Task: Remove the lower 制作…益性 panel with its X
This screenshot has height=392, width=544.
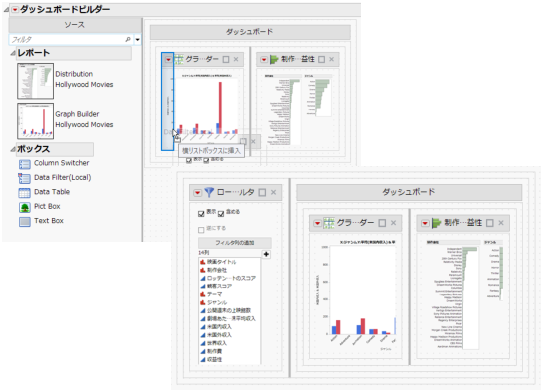Action: click(501, 223)
